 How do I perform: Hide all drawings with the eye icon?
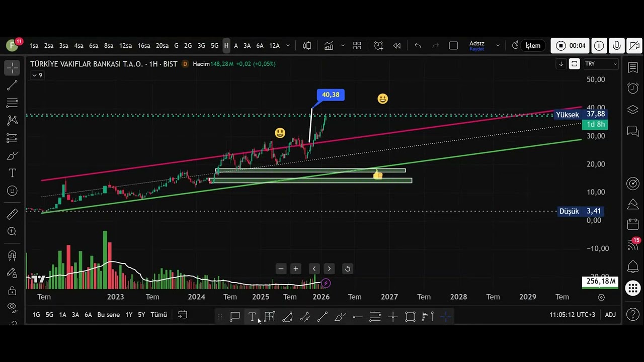pyautogui.click(x=12, y=307)
